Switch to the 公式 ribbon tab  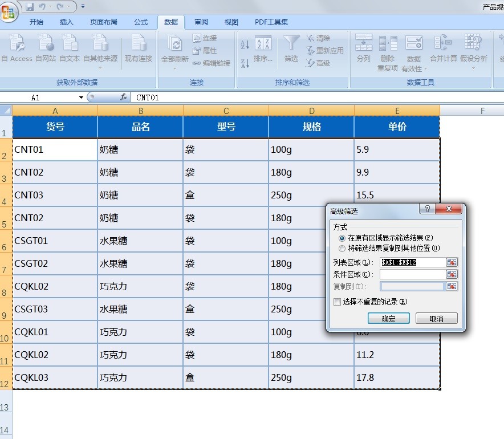click(x=140, y=22)
